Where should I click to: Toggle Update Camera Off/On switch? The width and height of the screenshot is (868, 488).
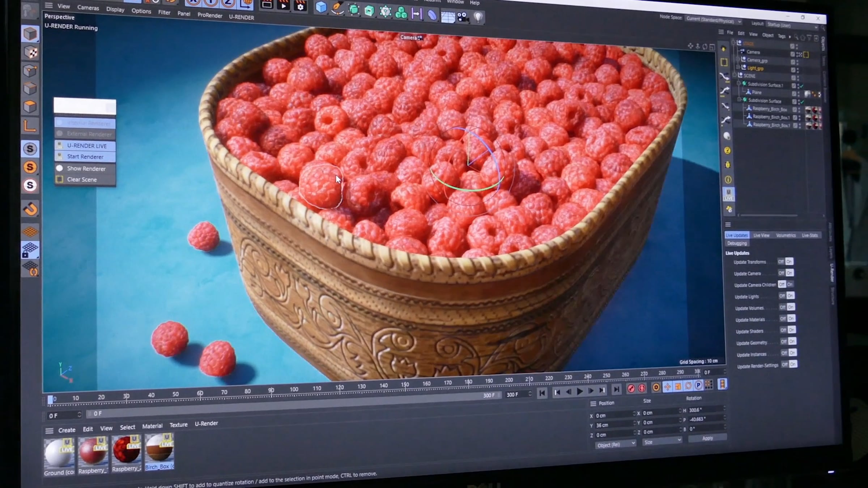coord(786,273)
